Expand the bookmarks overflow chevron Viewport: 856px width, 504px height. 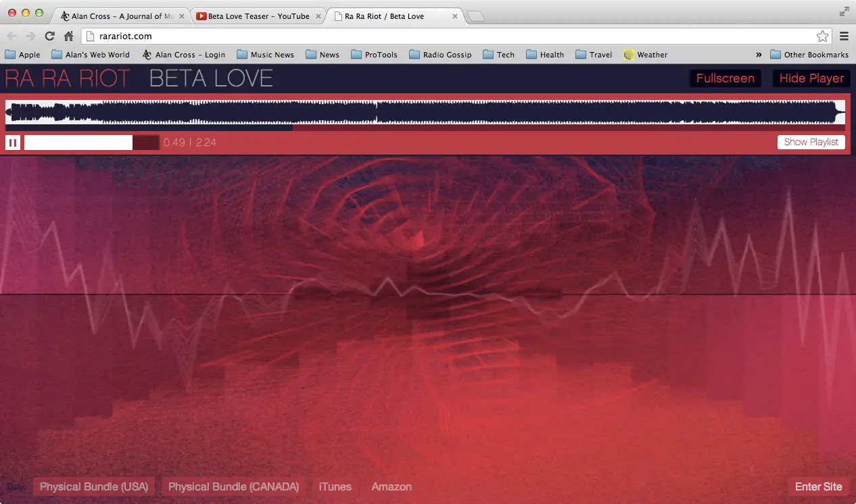(x=759, y=55)
